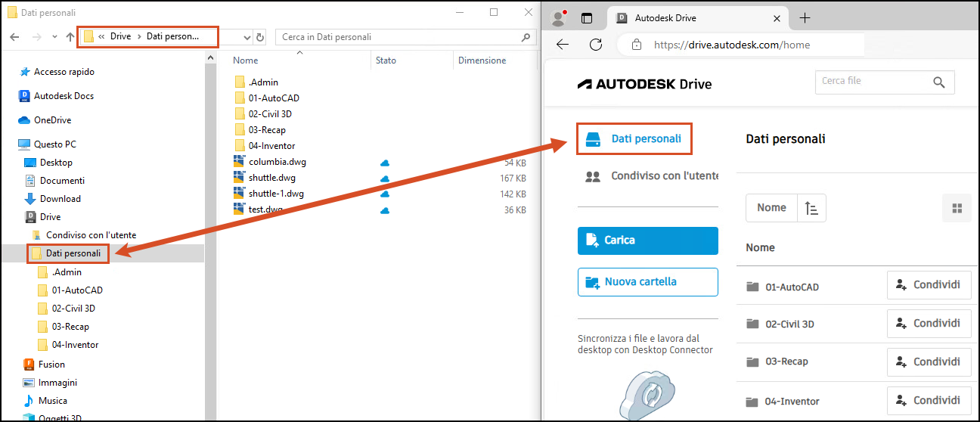Open Immagini in the navigation pane

[57, 383]
